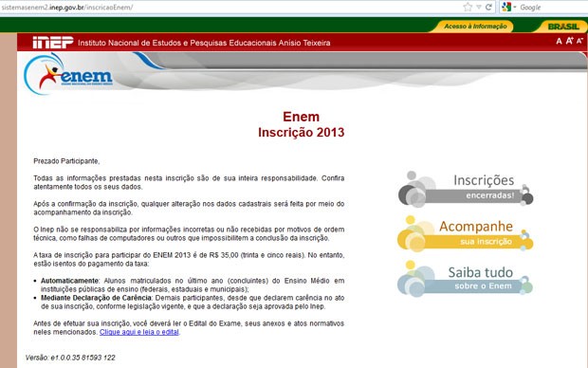Reload the page with the refresh icon
The height and width of the screenshot is (368, 588).
(x=488, y=7)
